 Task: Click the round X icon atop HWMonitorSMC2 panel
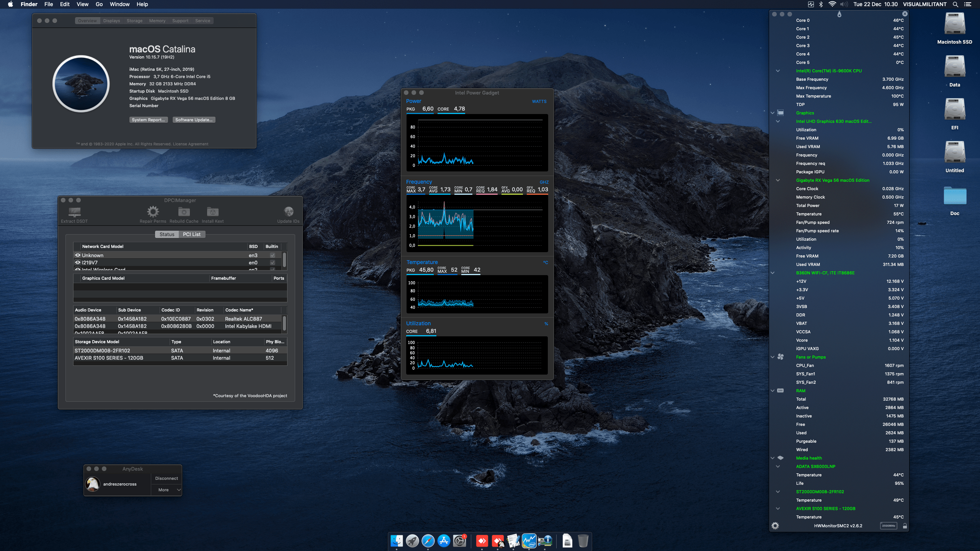coord(905,14)
